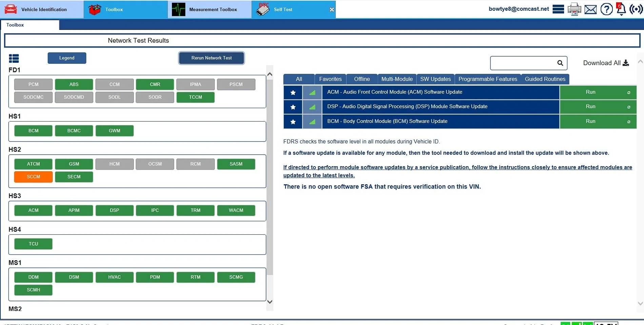644x325 pixels.
Task: Toggle favorite star for ACM Software Update
Action: [293, 92]
